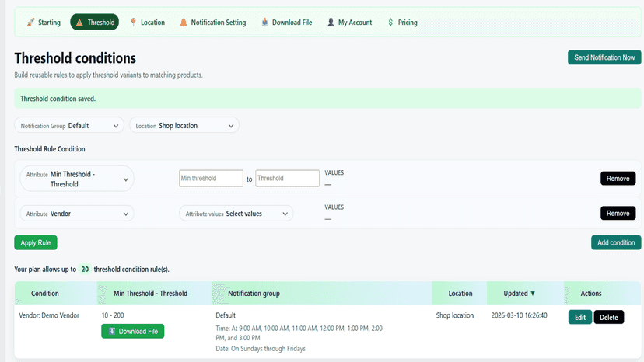This screenshot has height=362, width=644.
Task: Click the person icon beside My Account
Action: [331, 23]
